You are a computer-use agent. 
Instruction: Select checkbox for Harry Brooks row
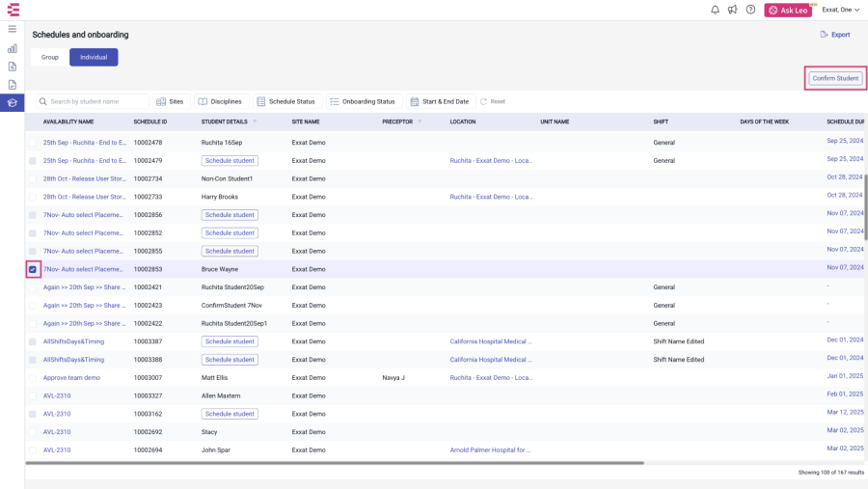click(x=33, y=197)
